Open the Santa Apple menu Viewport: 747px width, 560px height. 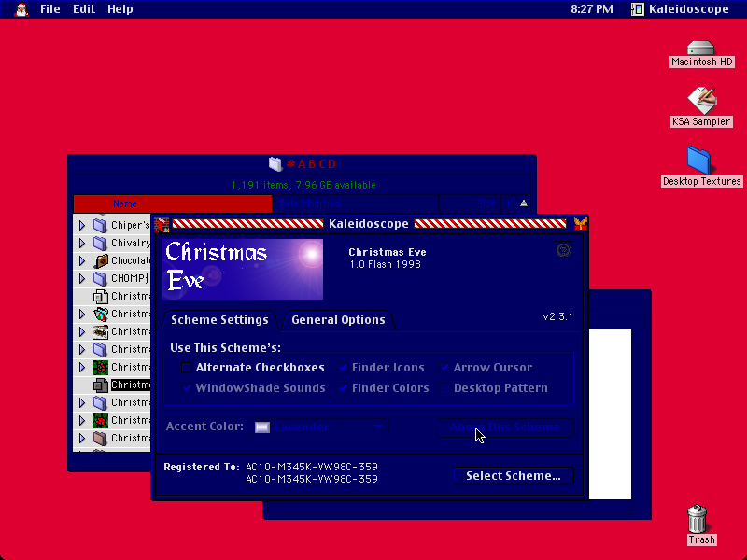pyautogui.click(x=21, y=9)
